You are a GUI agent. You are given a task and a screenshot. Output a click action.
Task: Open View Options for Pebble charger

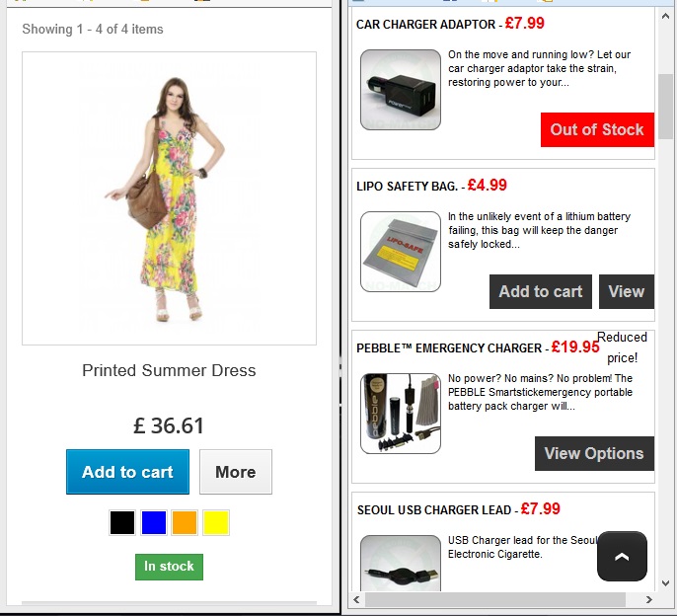(x=594, y=453)
